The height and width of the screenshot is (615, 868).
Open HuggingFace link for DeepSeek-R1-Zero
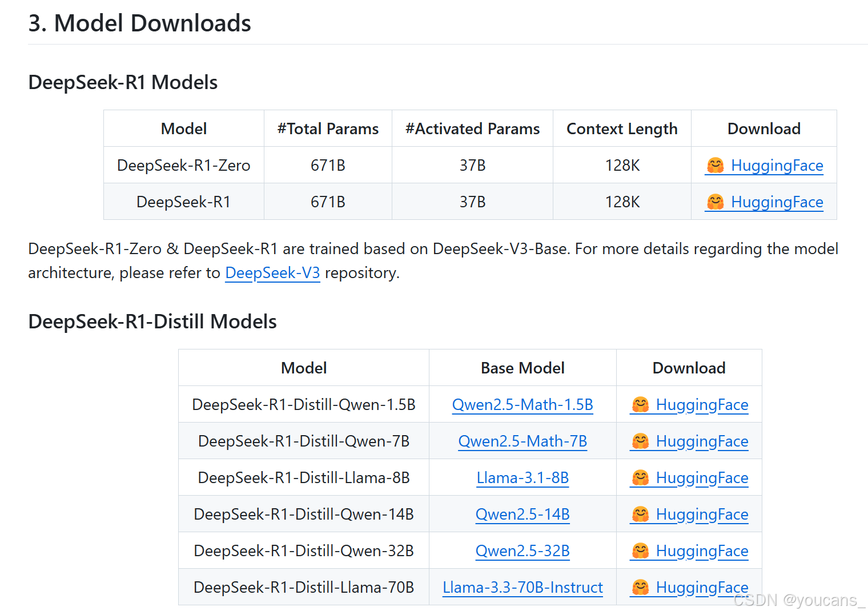pyautogui.click(x=764, y=166)
